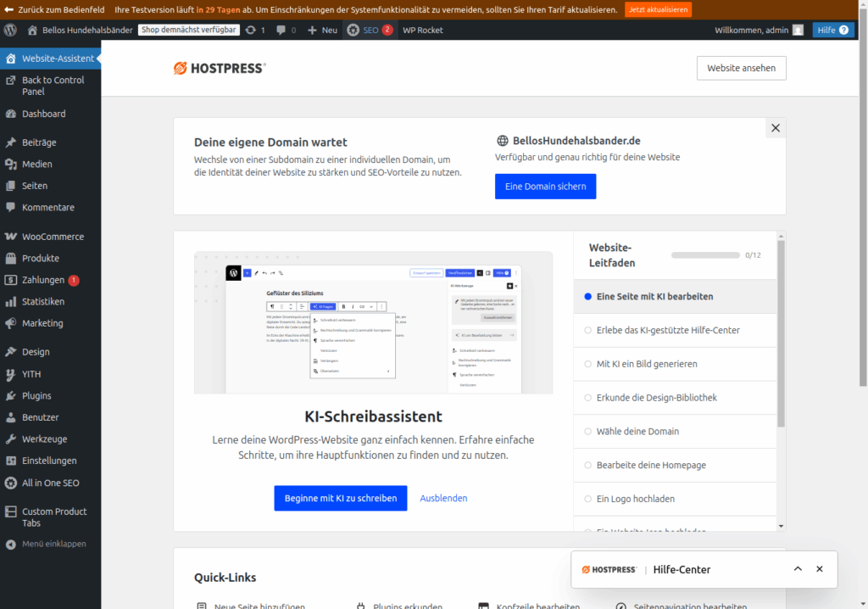Click the Marketing megaphone icon
The image size is (868, 609).
[10, 323]
